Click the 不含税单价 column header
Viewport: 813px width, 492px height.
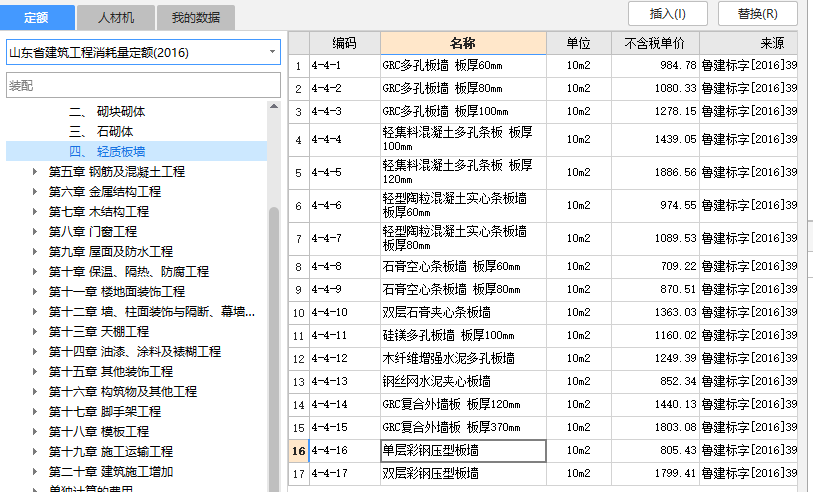coord(655,43)
